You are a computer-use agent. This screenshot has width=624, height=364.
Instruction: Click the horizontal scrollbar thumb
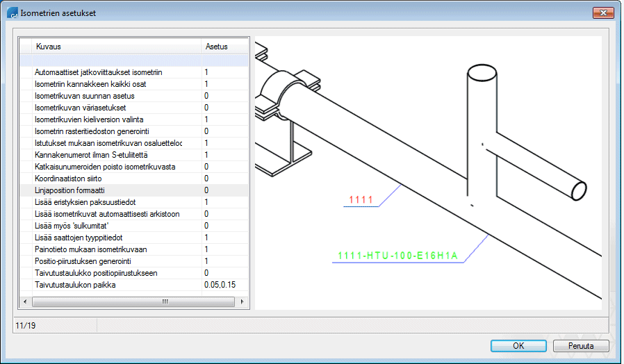tap(132, 302)
